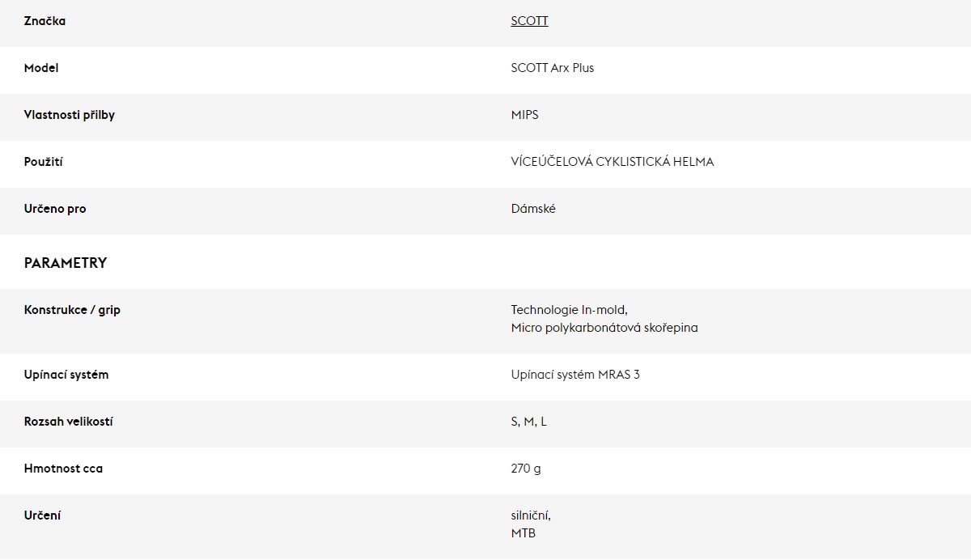This screenshot has width=971, height=560.
Task: Click the Vlastnosti přilby label
Action: point(70,115)
